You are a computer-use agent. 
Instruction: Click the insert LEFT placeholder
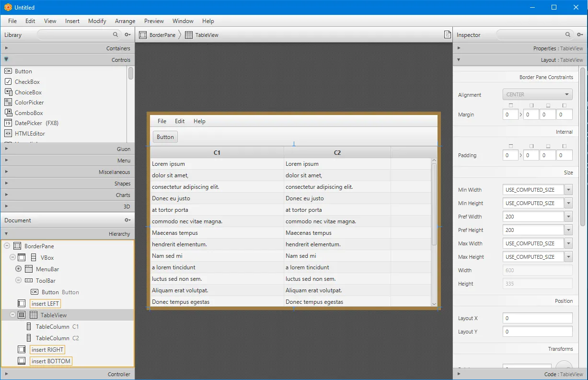pyautogui.click(x=45, y=303)
